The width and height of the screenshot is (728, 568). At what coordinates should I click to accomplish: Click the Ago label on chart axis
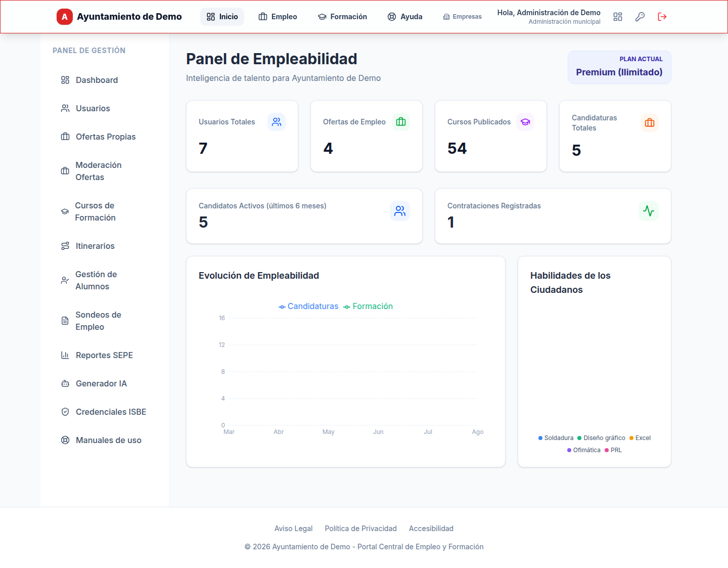pyautogui.click(x=478, y=432)
